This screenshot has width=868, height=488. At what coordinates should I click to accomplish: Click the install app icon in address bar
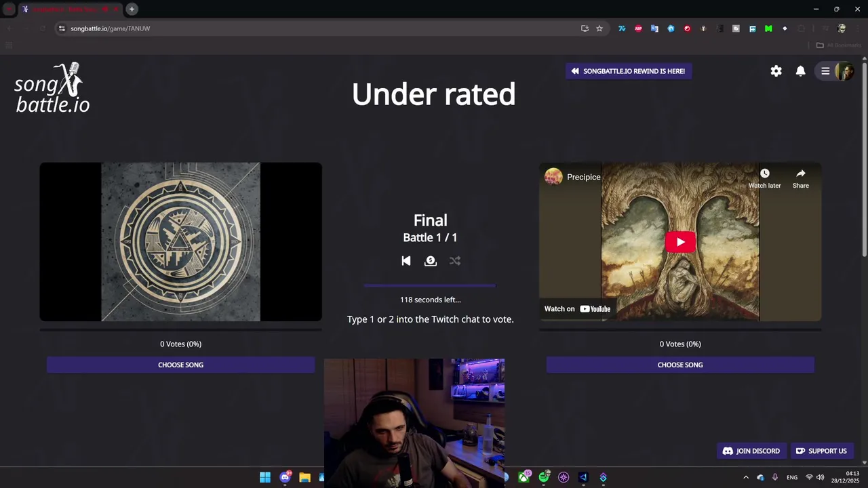point(585,28)
